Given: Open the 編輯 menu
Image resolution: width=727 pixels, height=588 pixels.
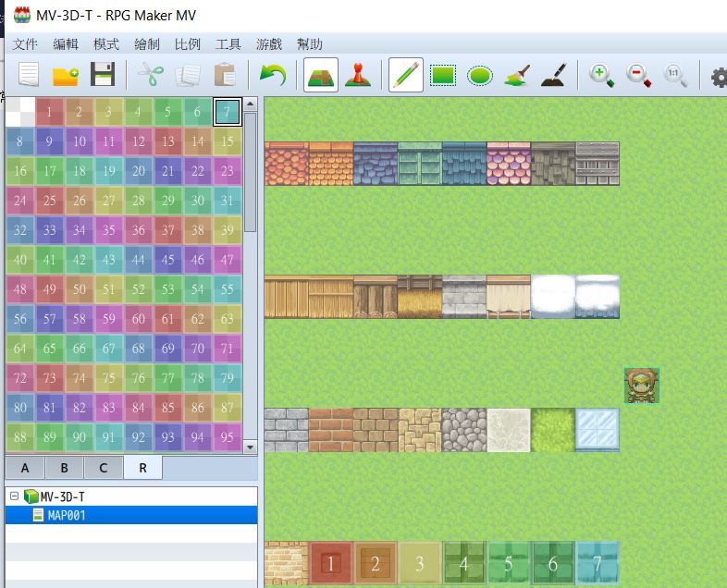Looking at the screenshot, I should (66, 44).
